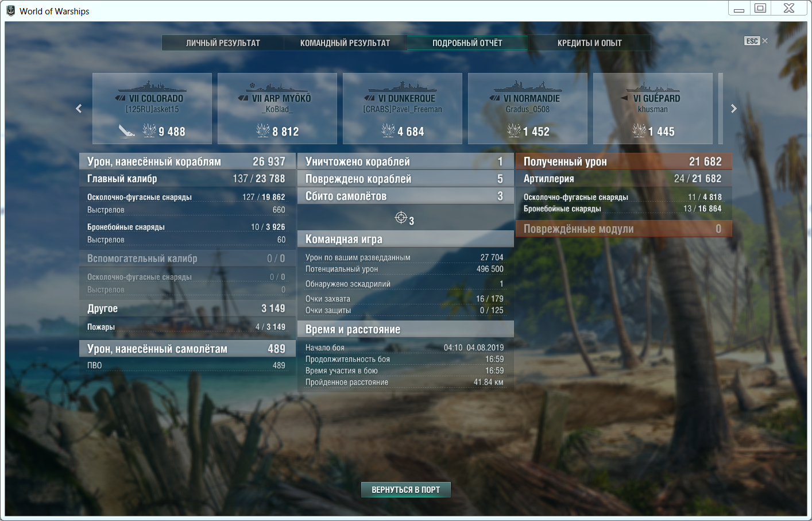Image resolution: width=812 pixels, height=521 pixels.
Task: Expand the Повреждённые модули section header
Action: click(624, 229)
